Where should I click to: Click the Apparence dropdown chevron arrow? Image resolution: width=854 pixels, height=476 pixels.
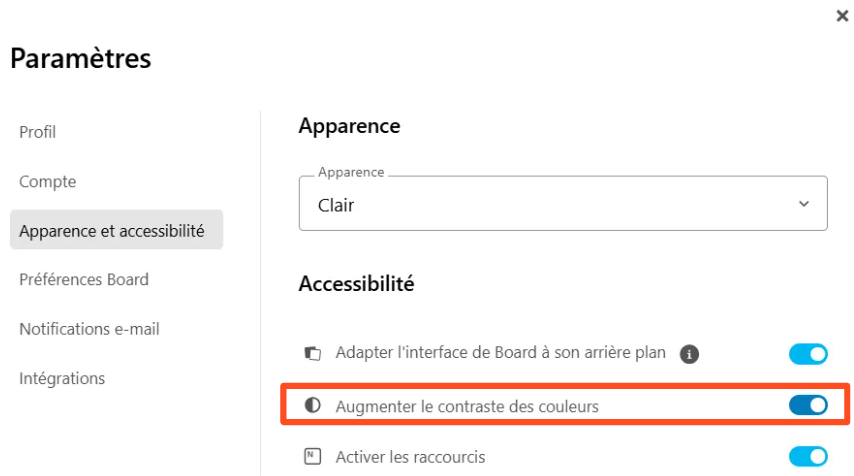(x=804, y=204)
